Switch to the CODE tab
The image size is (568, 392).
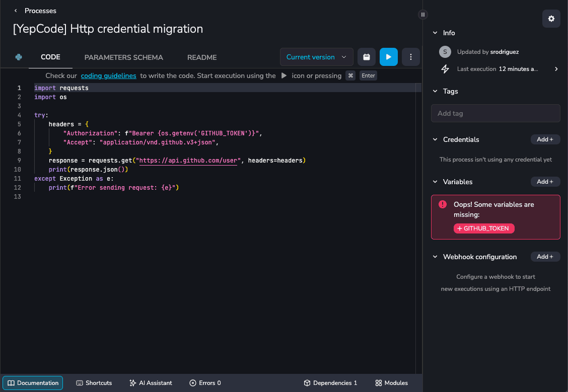pos(50,57)
